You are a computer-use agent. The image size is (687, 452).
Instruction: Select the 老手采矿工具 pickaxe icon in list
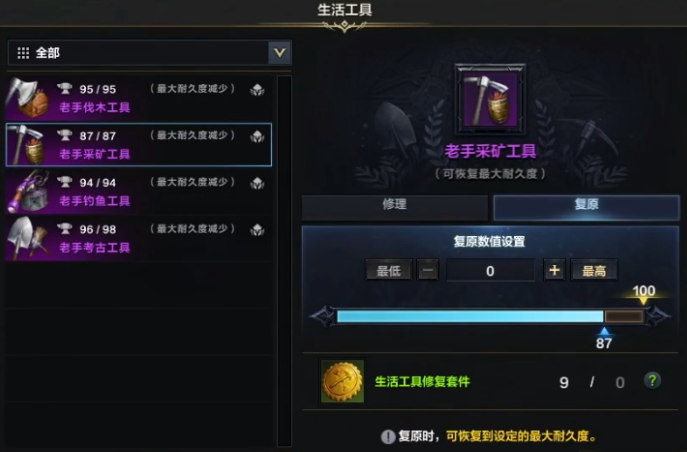(x=27, y=144)
